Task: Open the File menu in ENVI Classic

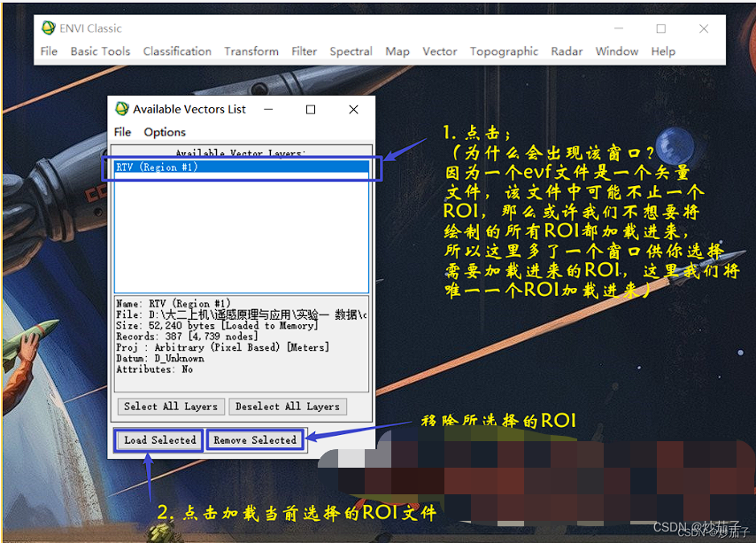Action: coord(49,51)
